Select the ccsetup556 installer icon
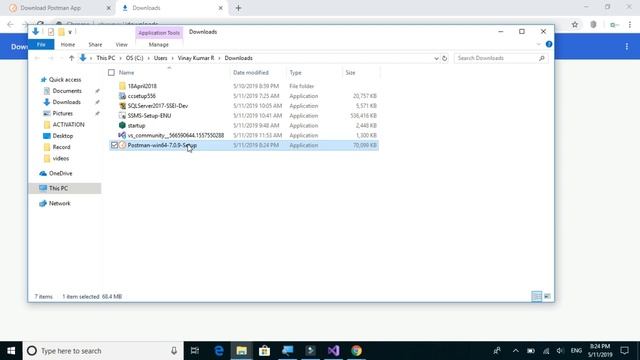Viewport: 640px width, 360px height. (122, 96)
